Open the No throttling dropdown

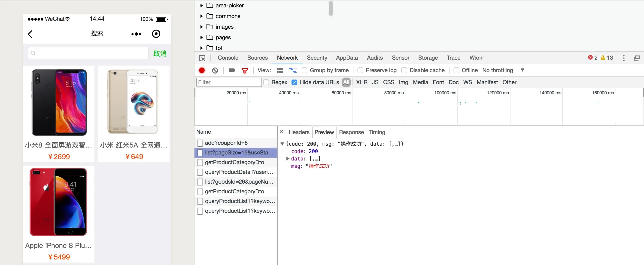(503, 70)
